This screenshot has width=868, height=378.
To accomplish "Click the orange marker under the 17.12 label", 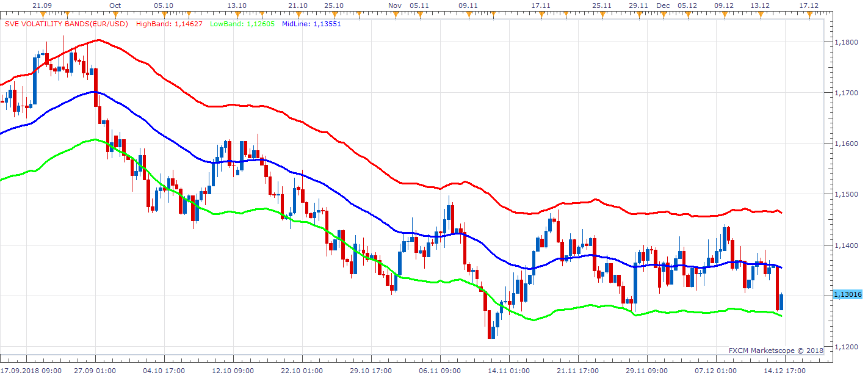I will click(x=809, y=14).
